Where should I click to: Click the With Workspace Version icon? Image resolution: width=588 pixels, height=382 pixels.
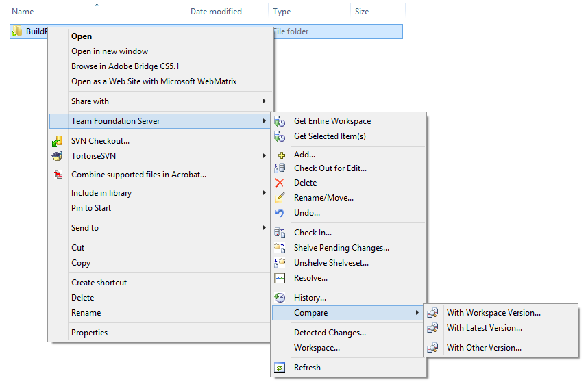(432, 313)
